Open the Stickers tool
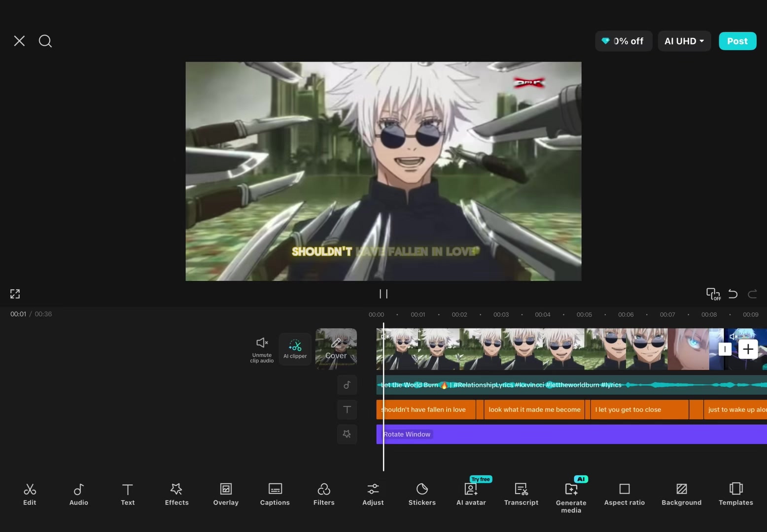Image resolution: width=767 pixels, height=532 pixels. (x=422, y=494)
